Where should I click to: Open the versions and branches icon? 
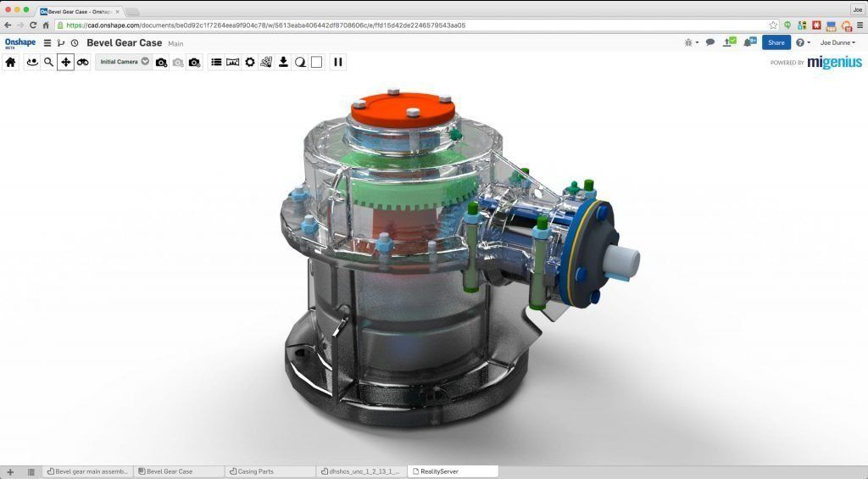pyautogui.click(x=61, y=43)
